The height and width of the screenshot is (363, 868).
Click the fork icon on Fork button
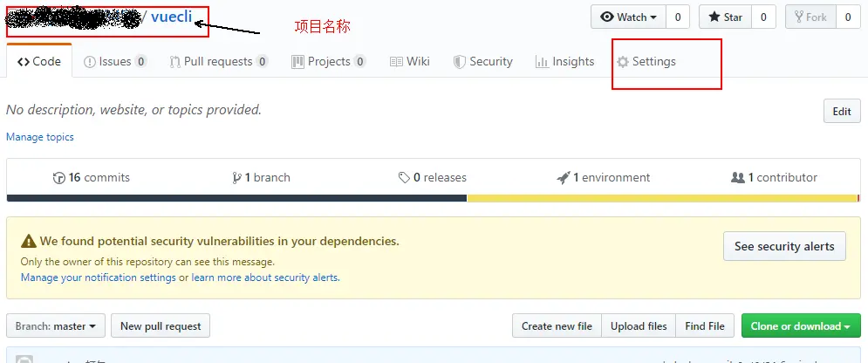pos(799,17)
